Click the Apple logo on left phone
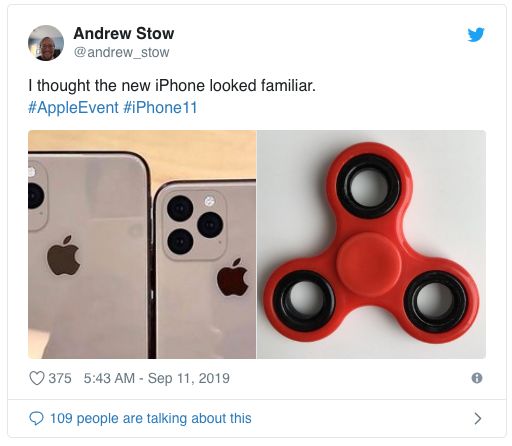Image resolution: width=512 pixels, height=446 pixels. [x=63, y=255]
